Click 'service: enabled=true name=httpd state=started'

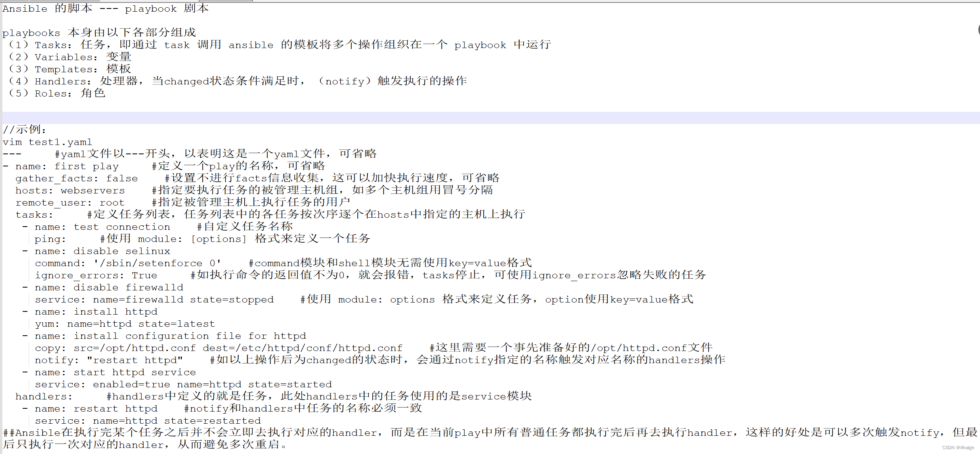point(183,385)
